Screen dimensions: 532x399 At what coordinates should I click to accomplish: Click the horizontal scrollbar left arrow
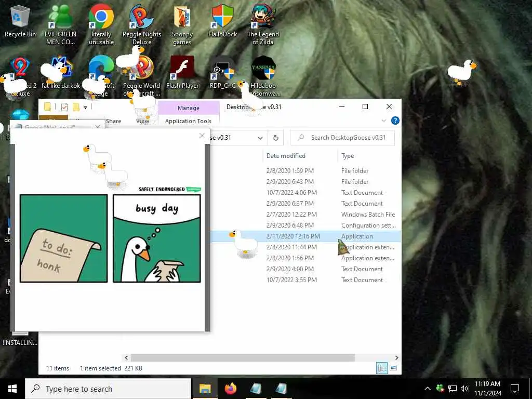tap(126, 357)
